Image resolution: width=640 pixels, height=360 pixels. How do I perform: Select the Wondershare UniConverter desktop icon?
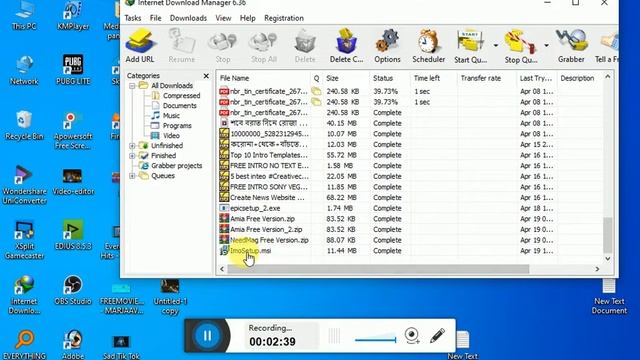point(24,185)
